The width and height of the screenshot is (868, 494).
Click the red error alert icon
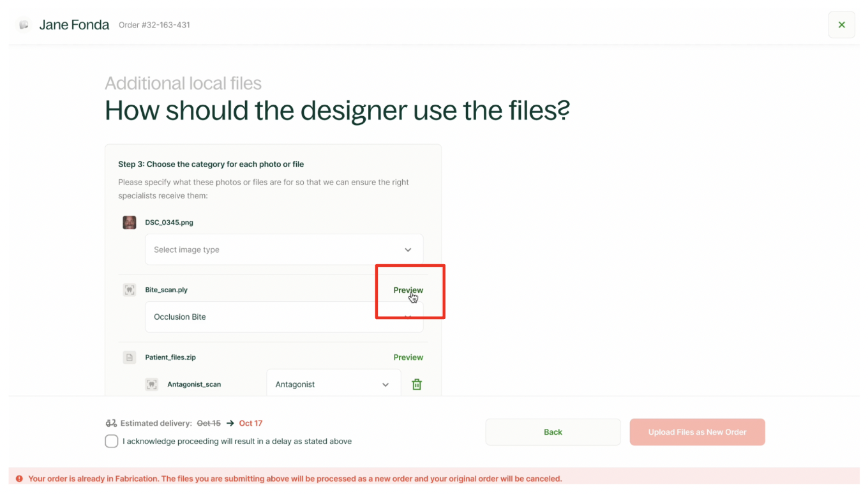pyautogui.click(x=19, y=479)
